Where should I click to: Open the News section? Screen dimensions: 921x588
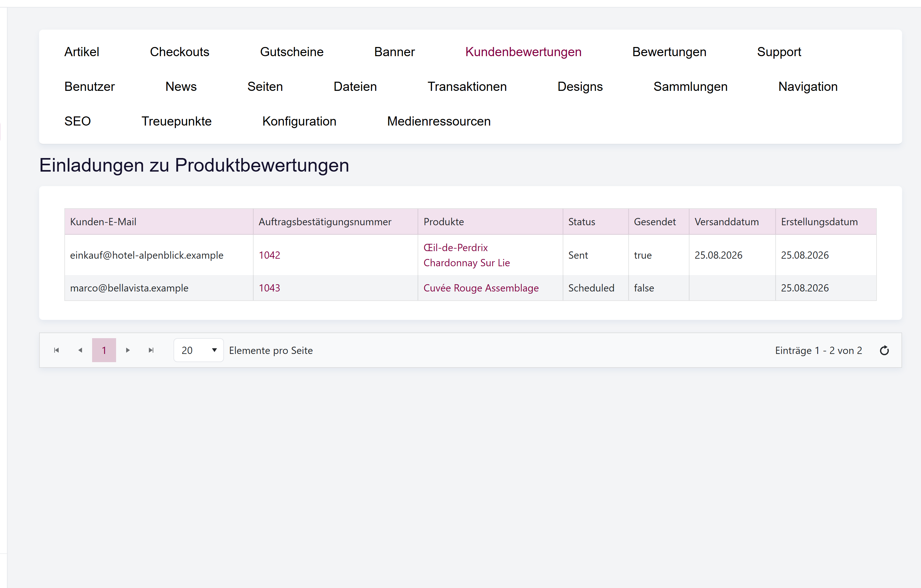point(181,86)
